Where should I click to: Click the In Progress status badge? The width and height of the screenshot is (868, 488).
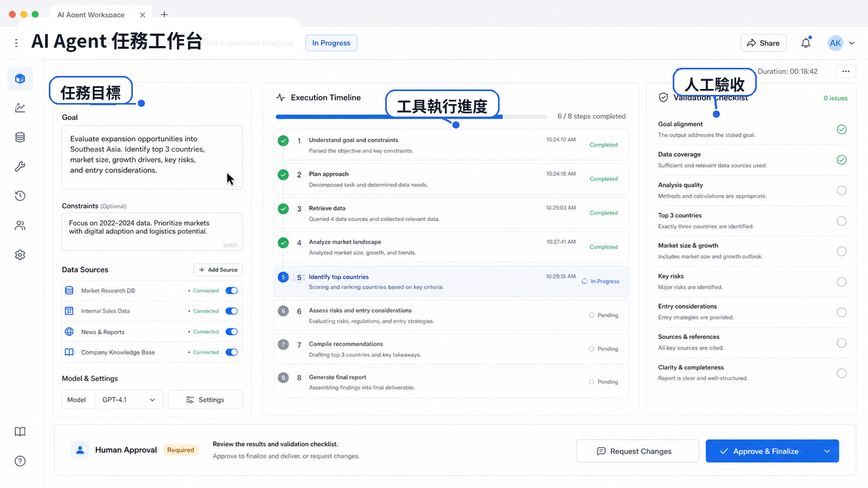coord(331,43)
